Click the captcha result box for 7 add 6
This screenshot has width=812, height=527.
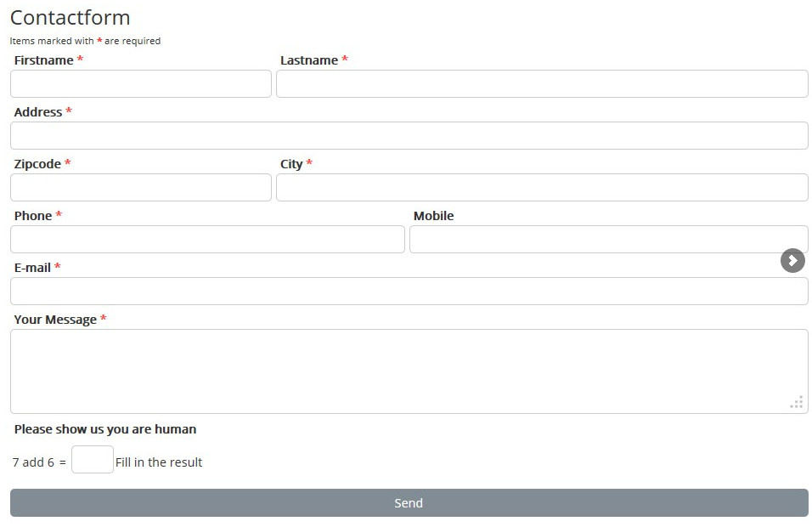93,460
